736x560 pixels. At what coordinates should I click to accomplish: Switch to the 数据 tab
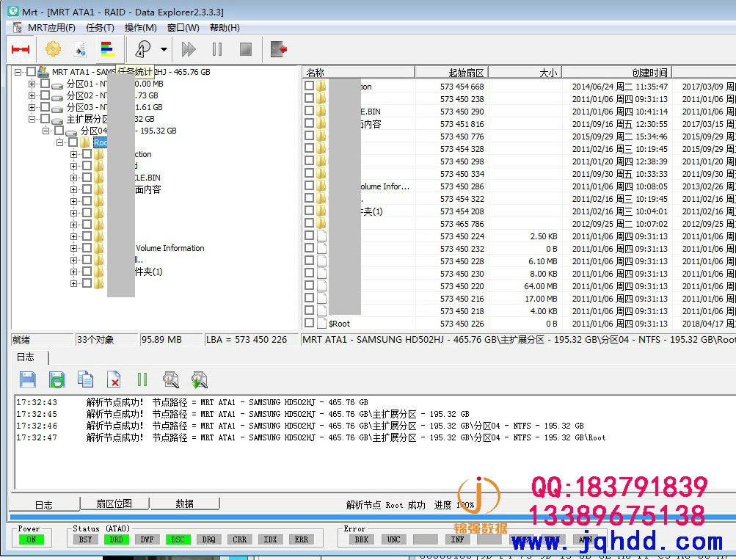[184, 503]
